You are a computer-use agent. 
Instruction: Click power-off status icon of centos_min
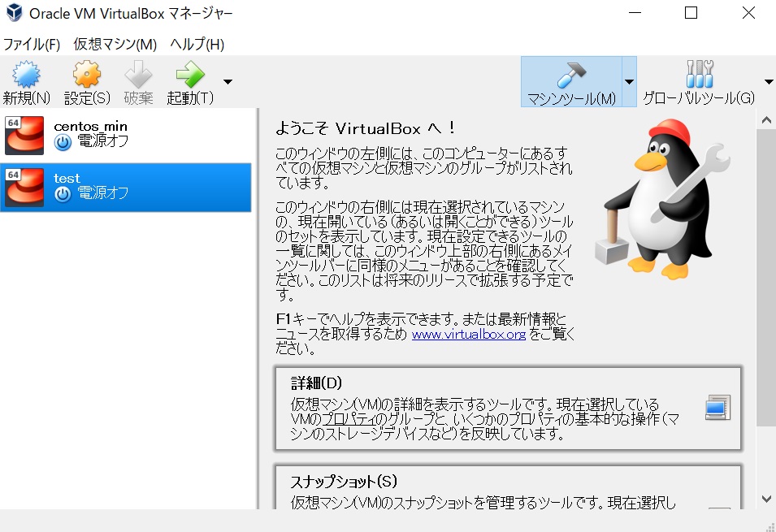(x=63, y=142)
